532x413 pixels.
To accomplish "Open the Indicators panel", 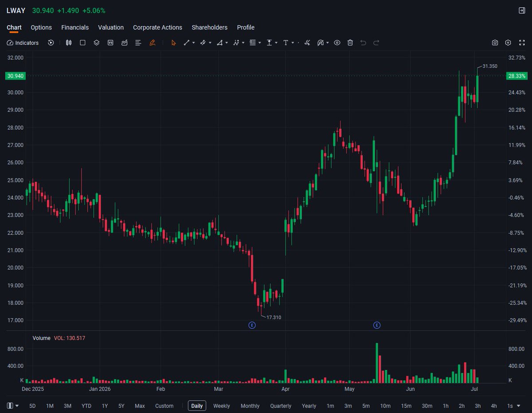I will pyautogui.click(x=23, y=43).
